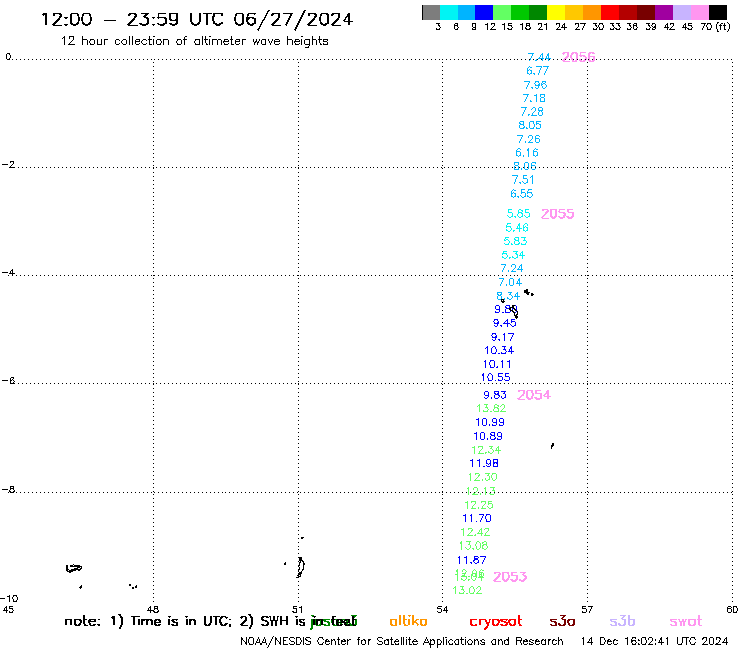Click the wave height value 7.44
This screenshot has height=650, width=740.
[539, 57]
